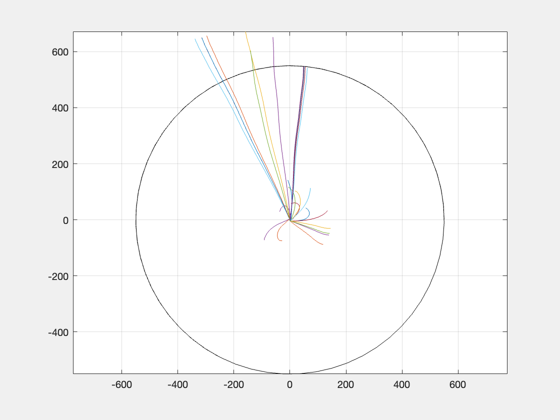
Task: Click the -600 label on the x-axis
Action: 121,385
